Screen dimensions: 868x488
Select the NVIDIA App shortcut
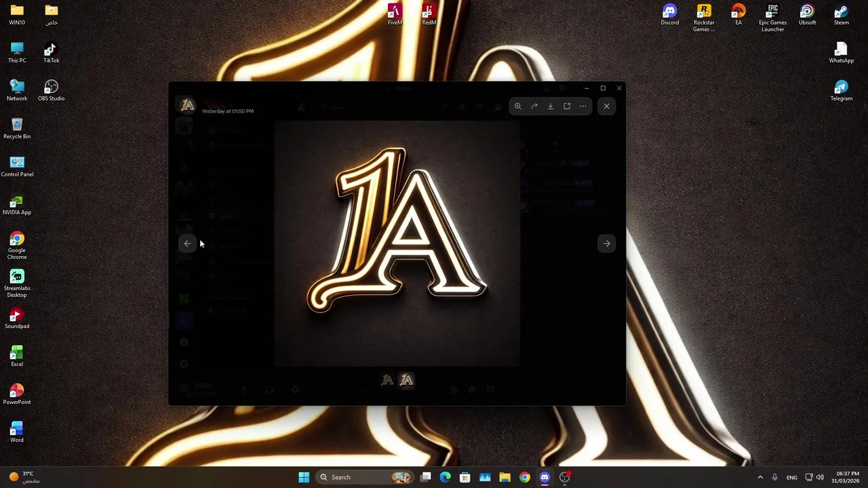(x=17, y=204)
